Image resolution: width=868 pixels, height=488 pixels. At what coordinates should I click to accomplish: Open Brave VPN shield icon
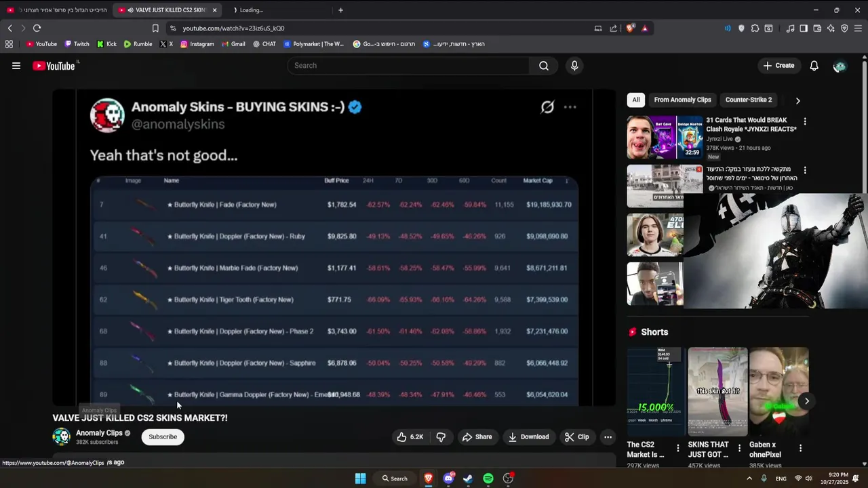point(844,28)
